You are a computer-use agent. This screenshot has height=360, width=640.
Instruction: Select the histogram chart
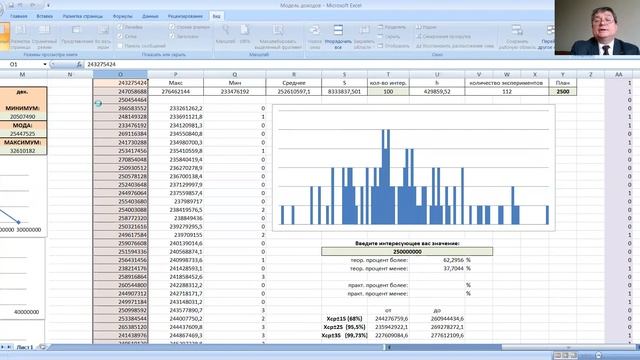pos(413,168)
